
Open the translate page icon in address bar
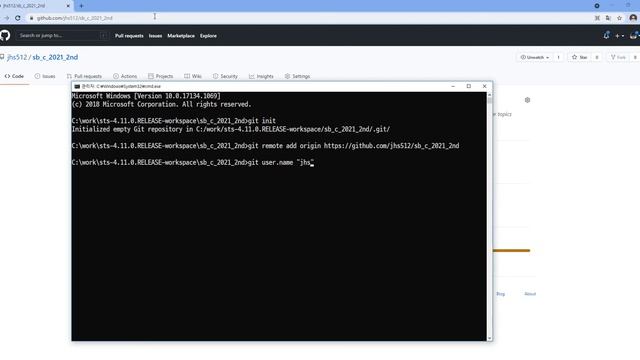[608, 18]
